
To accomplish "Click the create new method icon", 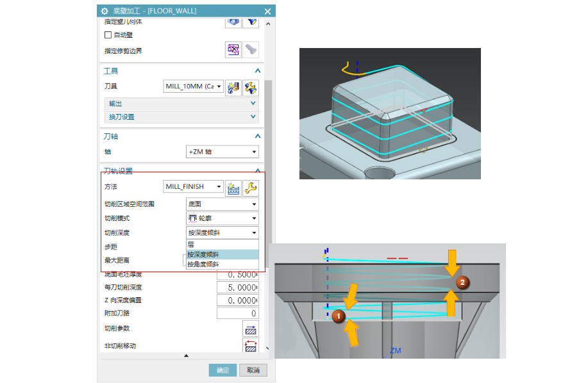I will 233,187.
